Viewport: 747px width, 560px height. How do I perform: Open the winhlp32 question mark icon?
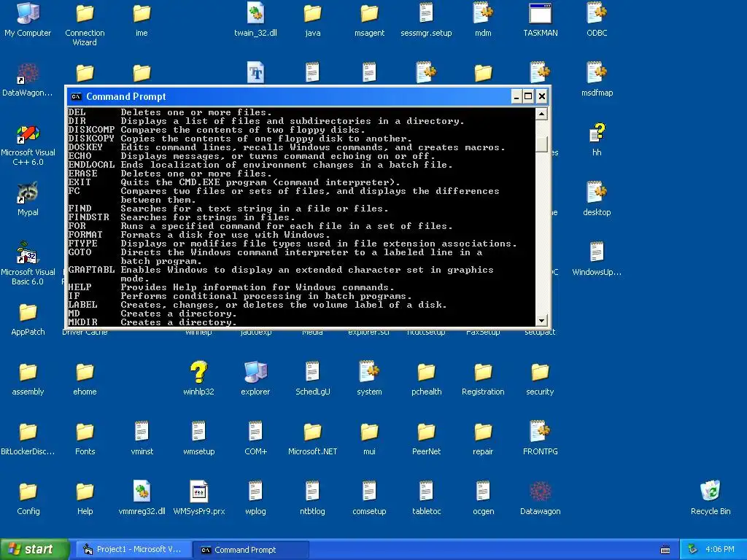click(198, 373)
